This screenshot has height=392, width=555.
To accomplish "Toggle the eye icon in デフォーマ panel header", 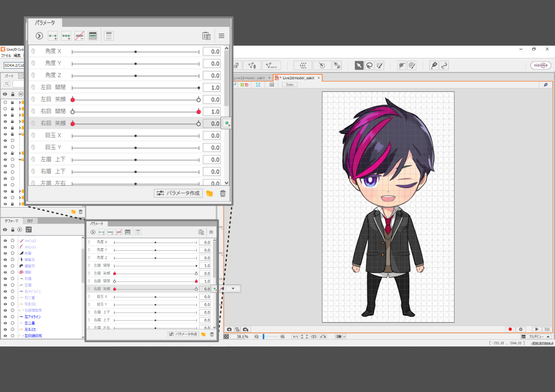I will pyautogui.click(x=5, y=230).
